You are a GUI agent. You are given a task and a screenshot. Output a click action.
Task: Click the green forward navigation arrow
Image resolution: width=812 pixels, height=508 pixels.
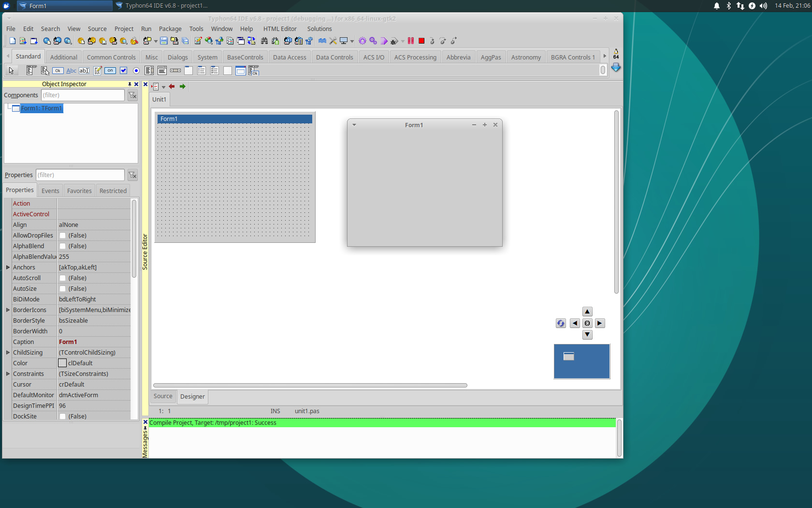[183, 87]
